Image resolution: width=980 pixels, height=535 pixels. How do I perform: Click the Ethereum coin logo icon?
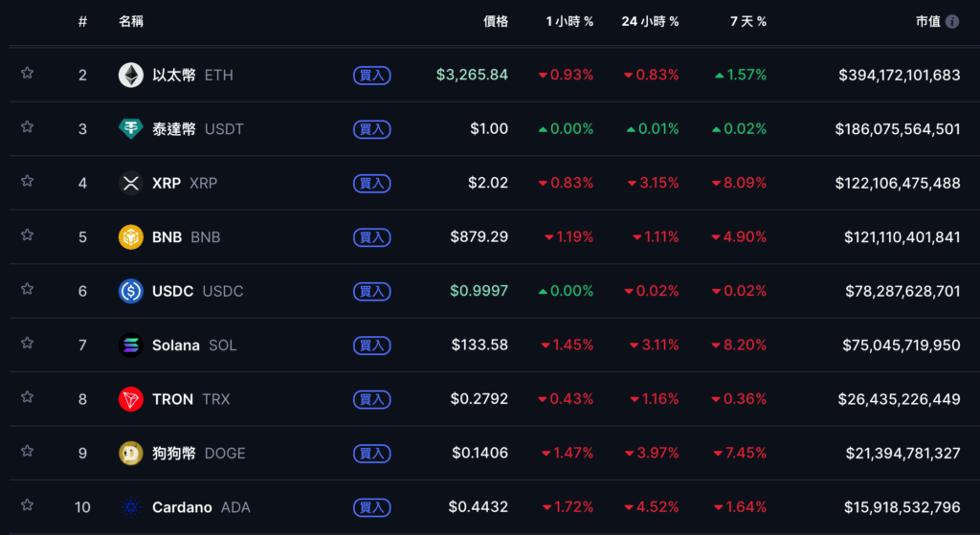coord(130,75)
